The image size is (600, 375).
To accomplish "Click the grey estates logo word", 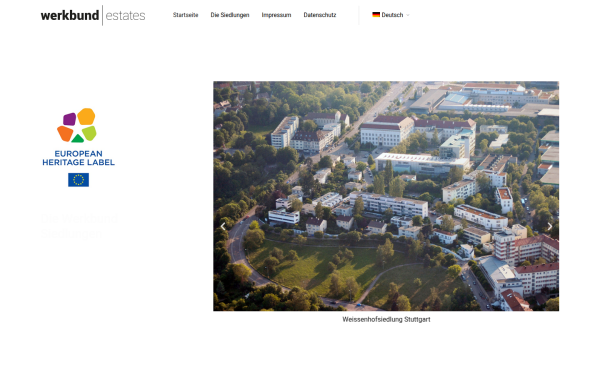I will 126,16.
